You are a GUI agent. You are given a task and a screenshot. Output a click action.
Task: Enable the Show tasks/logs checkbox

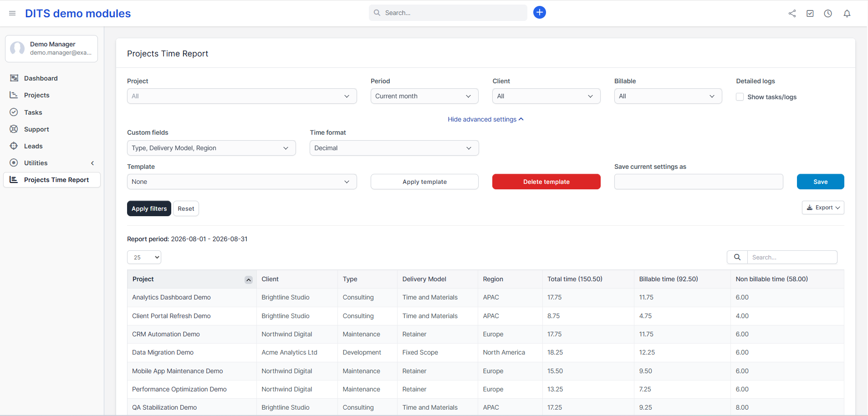coord(740,96)
